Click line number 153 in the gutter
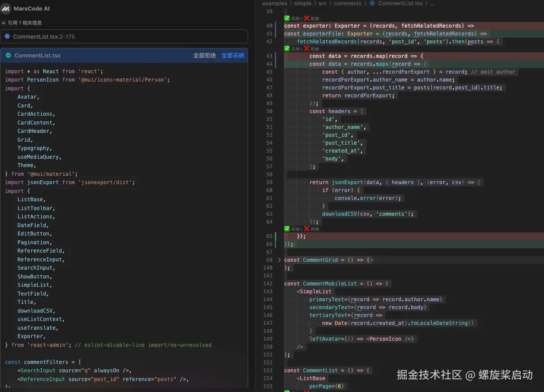Screen dimensions: 544x392 tap(268, 371)
